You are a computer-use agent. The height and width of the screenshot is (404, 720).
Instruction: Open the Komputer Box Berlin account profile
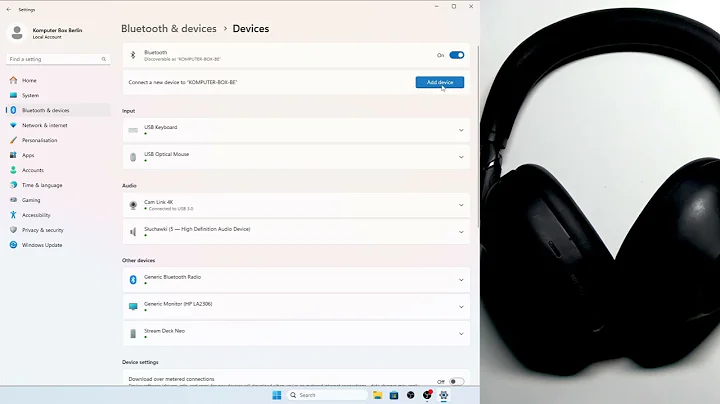pos(45,33)
